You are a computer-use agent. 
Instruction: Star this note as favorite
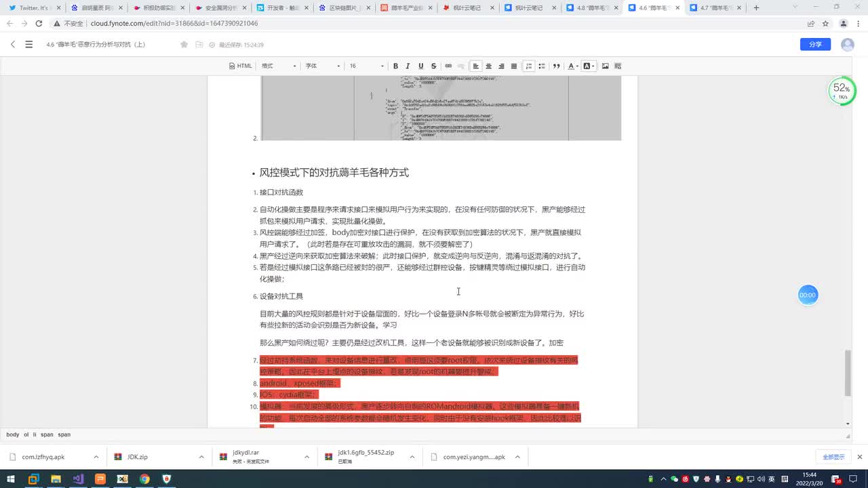click(184, 44)
